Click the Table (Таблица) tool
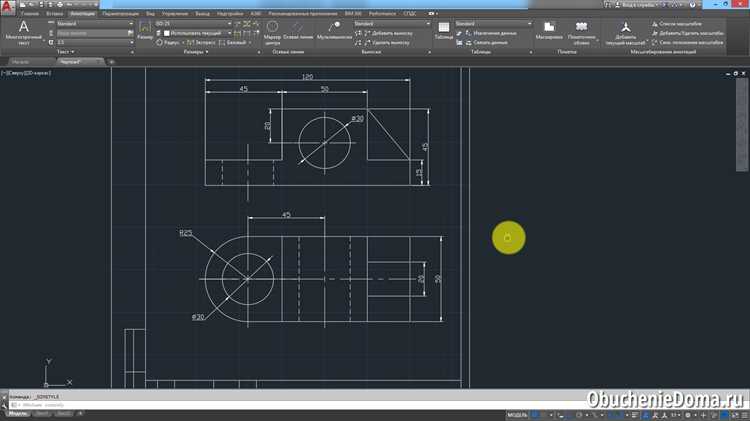 [x=444, y=30]
